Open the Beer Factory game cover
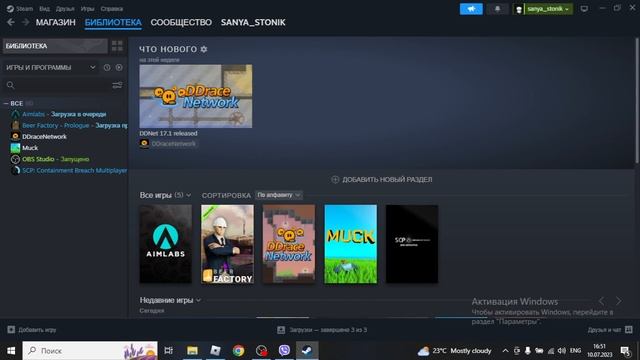The width and height of the screenshot is (640, 360). coord(227,244)
